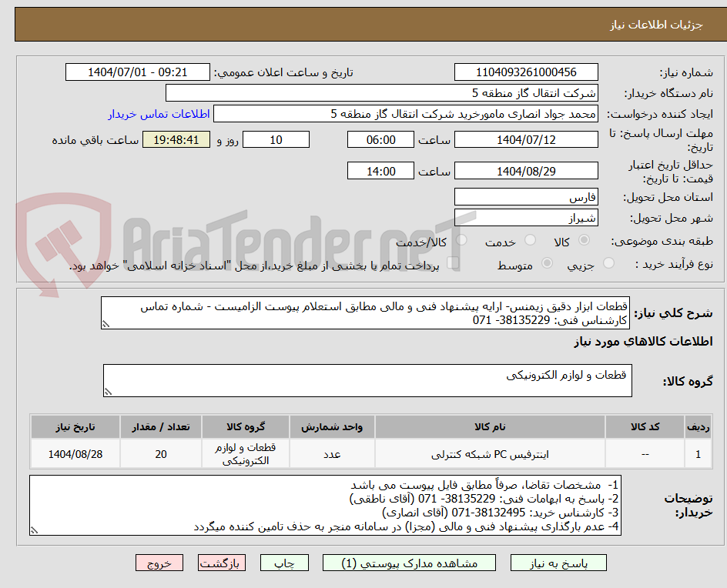Click the highlighted remaining time countdown 19:48:41
The height and width of the screenshot is (588, 727).
176,139
